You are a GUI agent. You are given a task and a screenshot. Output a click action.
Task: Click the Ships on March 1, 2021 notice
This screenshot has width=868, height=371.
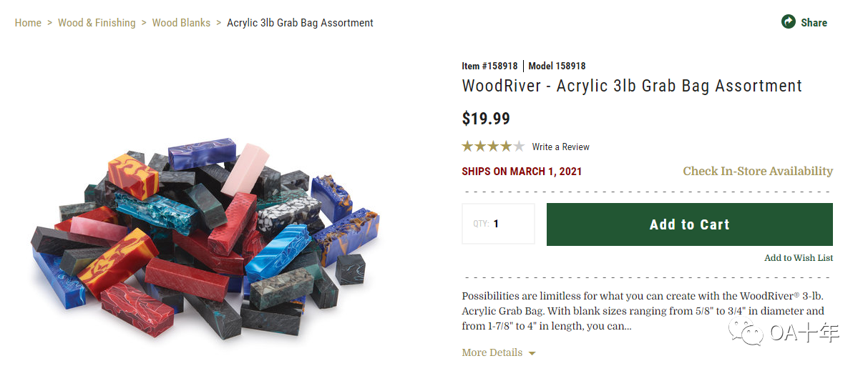(x=522, y=172)
